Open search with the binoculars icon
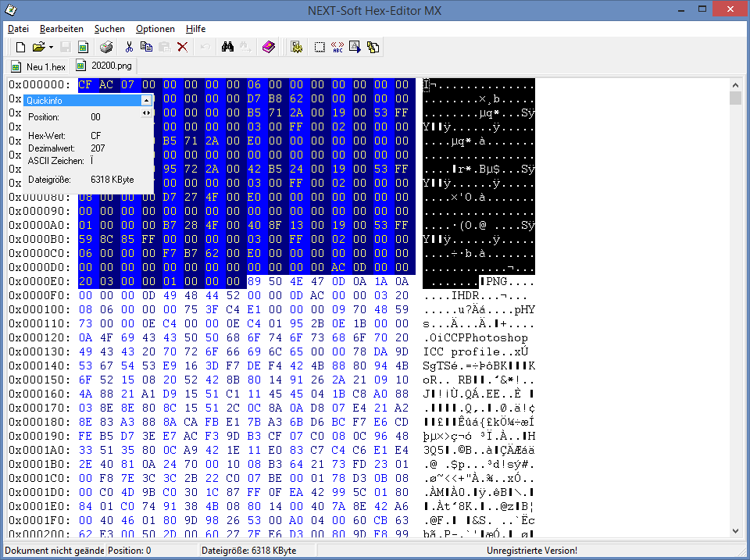The width and height of the screenshot is (750, 560). [x=227, y=47]
